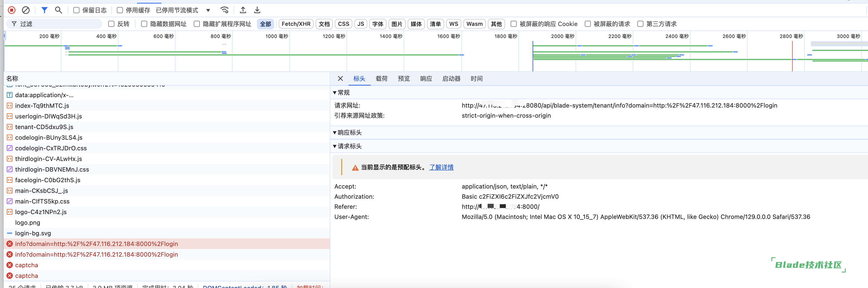Click the logo-C4z1NPn2.js script icon
Screen dimensions: 868x288
(x=9, y=212)
